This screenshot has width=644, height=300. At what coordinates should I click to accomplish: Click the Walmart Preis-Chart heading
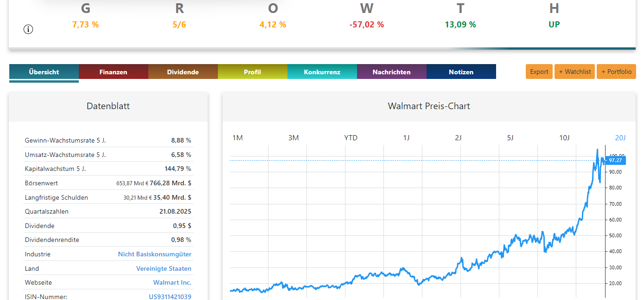tap(429, 106)
